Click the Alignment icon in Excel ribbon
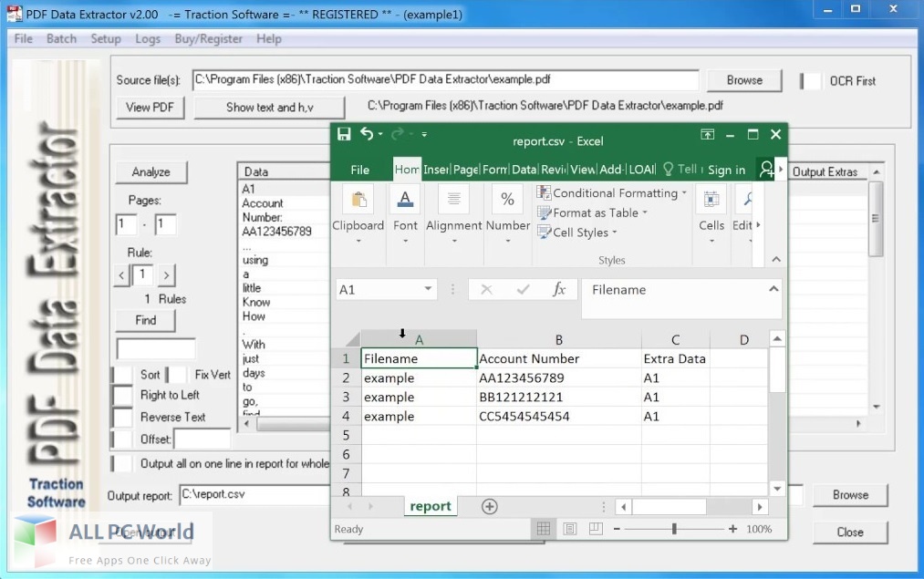 point(453,199)
